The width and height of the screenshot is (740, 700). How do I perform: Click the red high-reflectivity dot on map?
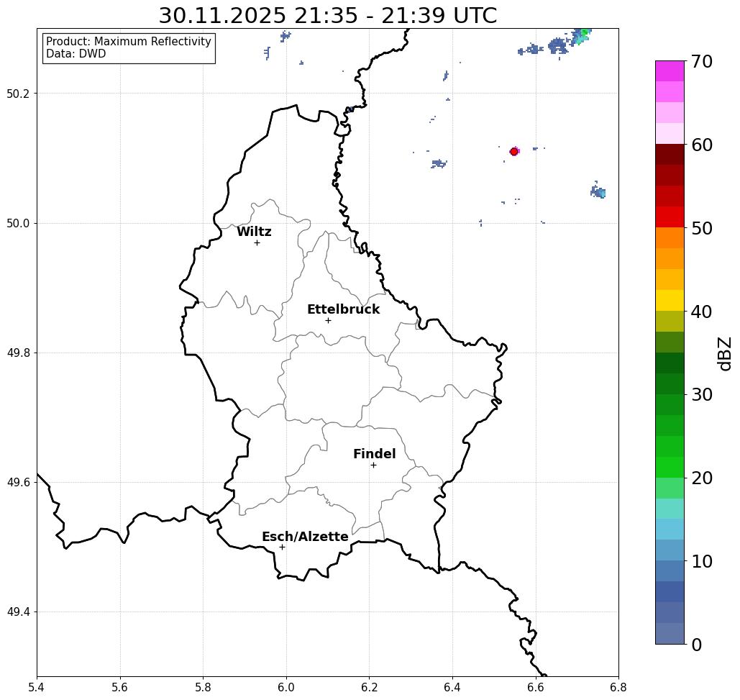[x=514, y=152]
